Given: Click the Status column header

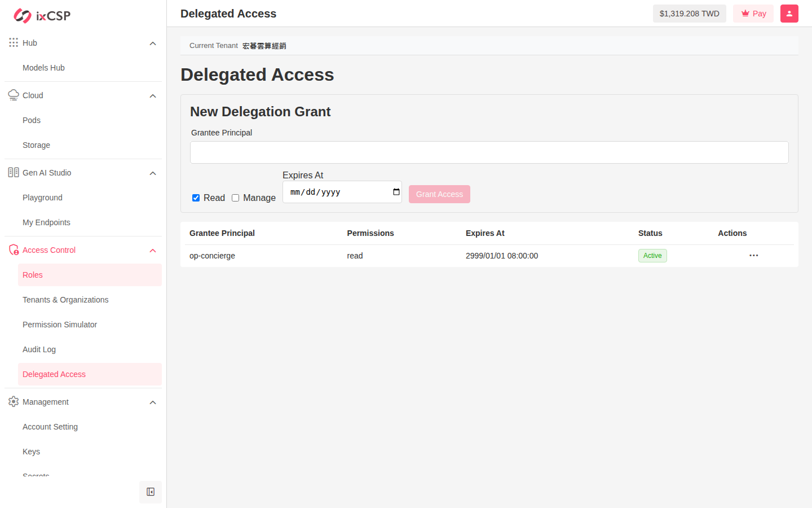Looking at the screenshot, I should click(x=650, y=233).
